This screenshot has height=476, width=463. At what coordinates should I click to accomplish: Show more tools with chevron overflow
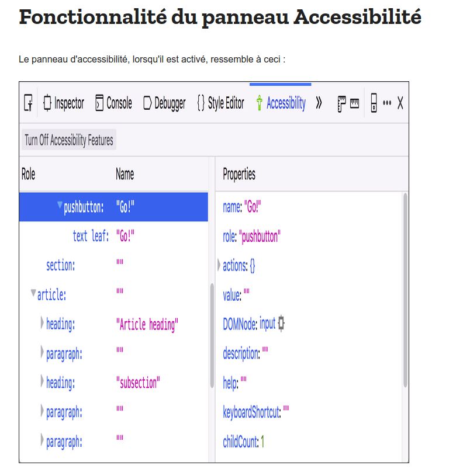click(x=319, y=103)
